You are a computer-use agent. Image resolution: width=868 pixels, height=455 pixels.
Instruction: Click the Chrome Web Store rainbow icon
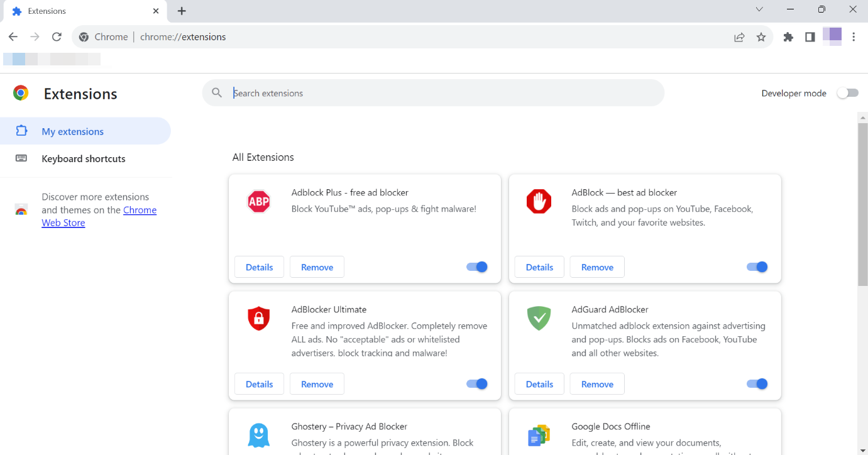21,210
